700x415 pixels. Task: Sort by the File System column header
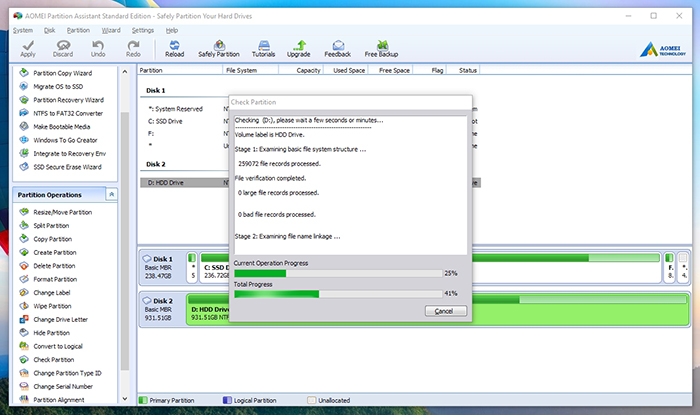(x=250, y=70)
